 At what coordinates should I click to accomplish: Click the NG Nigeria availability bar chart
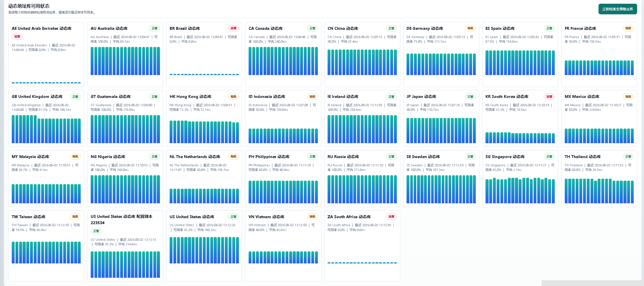125,189
